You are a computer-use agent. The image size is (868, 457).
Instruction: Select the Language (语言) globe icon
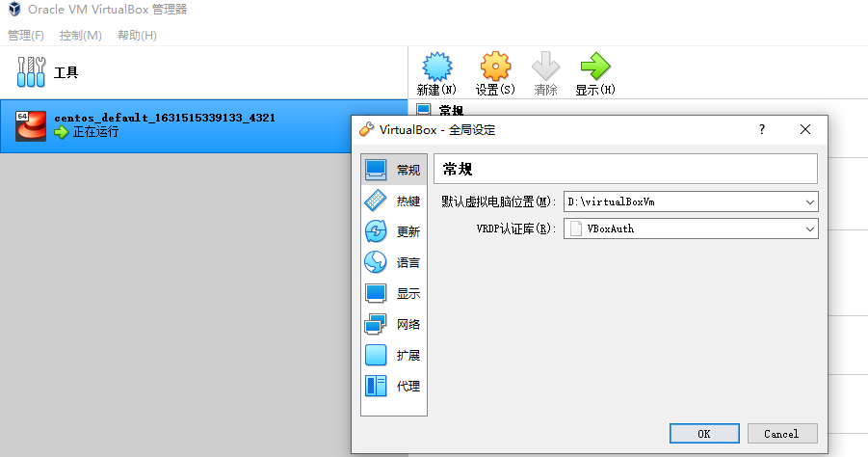pyautogui.click(x=376, y=262)
